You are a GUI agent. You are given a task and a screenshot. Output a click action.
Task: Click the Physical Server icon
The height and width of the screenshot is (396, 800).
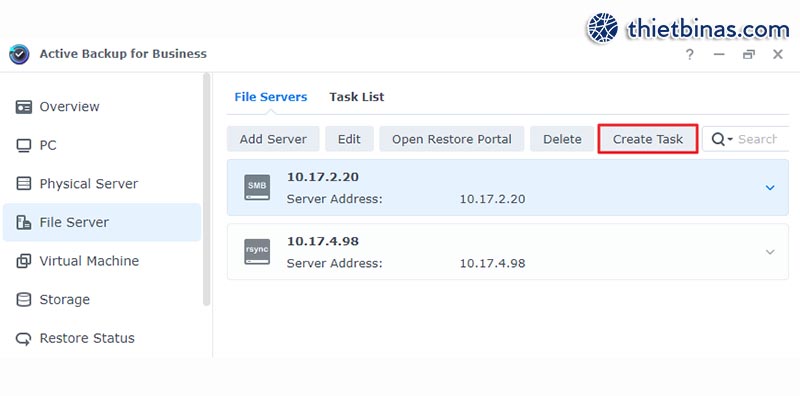[x=23, y=184]
